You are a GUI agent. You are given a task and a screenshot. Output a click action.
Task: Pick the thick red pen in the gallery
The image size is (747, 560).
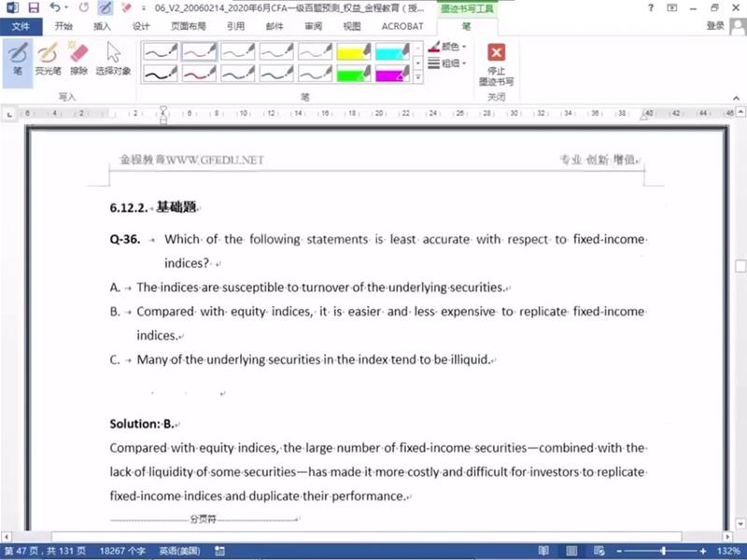(x=199, y=74)
